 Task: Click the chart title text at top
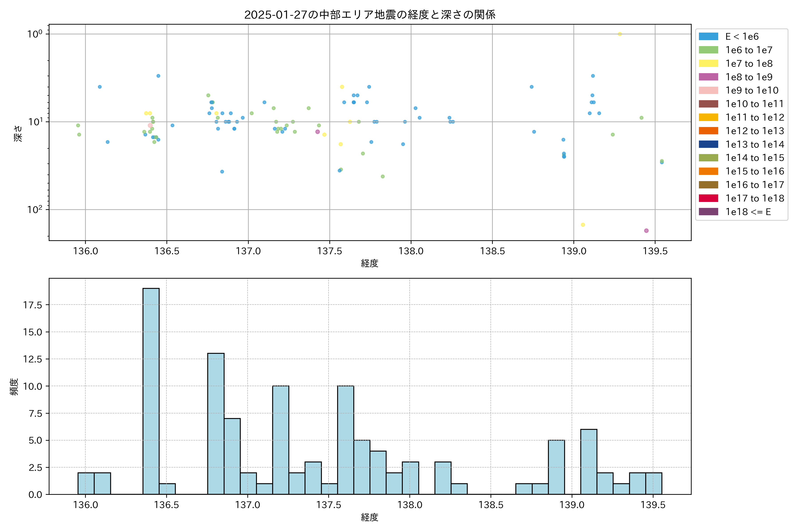coord(370,15)
